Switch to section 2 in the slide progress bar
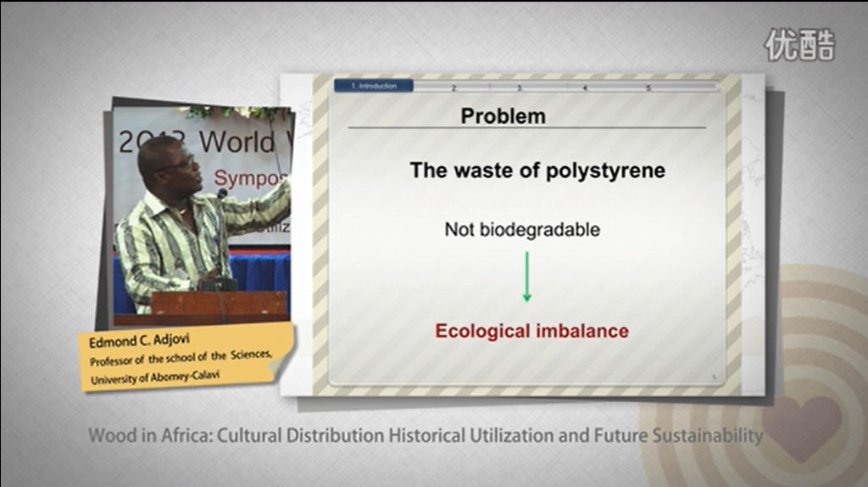Screen dimensions: 868x487 (x=453, y=87)
